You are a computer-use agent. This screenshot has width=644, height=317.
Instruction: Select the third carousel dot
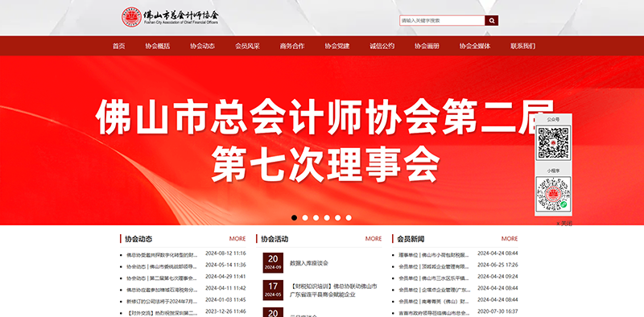(316, 217)
